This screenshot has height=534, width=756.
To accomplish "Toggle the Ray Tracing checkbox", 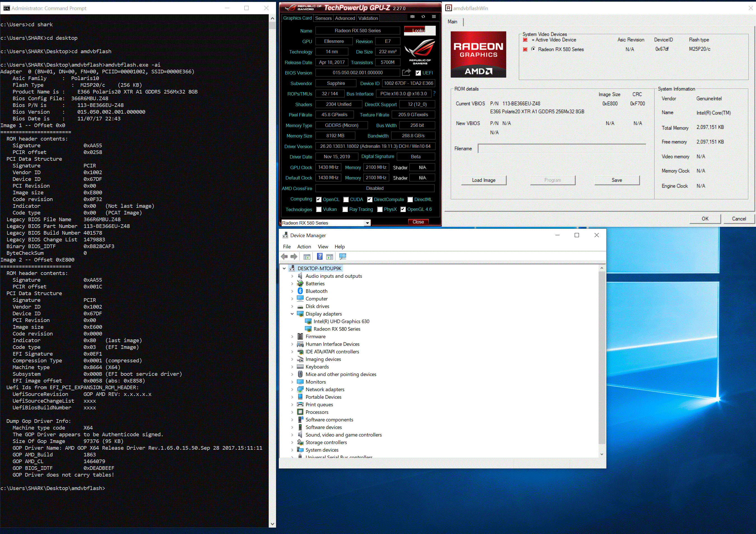I will (x=345, y=209).
